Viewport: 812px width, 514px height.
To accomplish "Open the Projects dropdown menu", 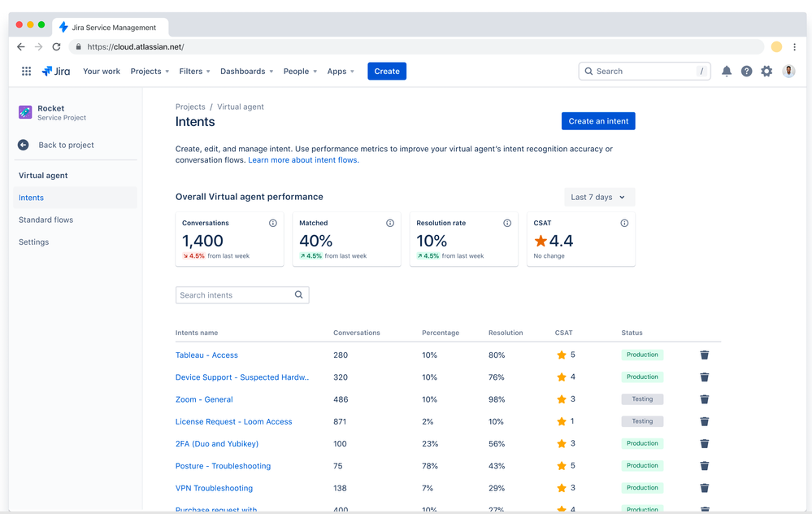I will [x=150, y=72].
